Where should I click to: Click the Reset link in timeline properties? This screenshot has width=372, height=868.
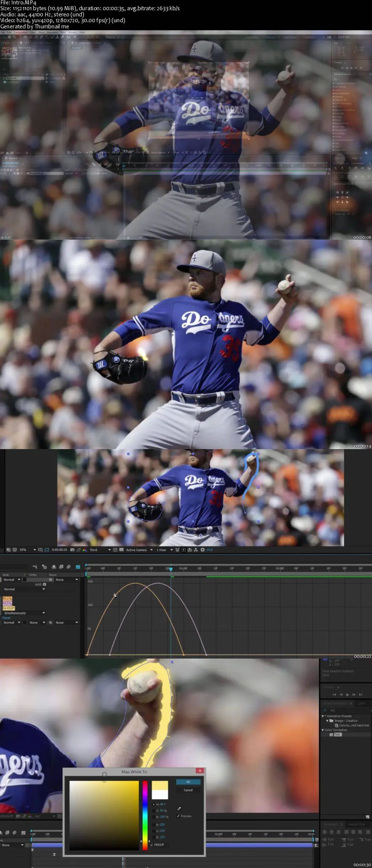click(x=6, y=618)
